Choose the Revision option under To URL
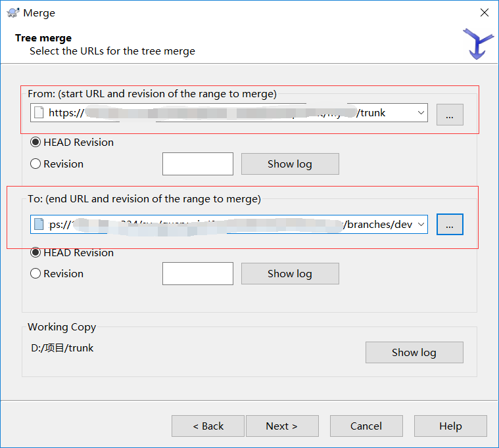499x448 pixels. click(36, 273)
